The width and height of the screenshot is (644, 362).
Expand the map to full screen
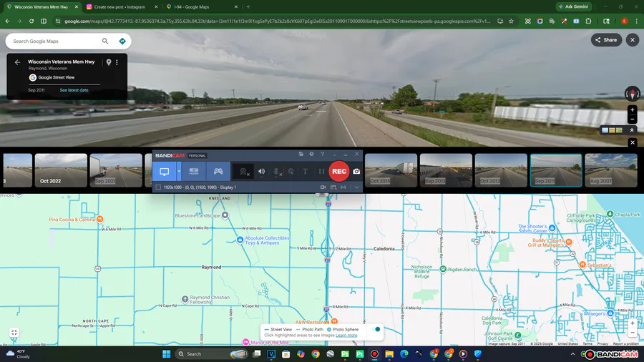coord(14,333)
